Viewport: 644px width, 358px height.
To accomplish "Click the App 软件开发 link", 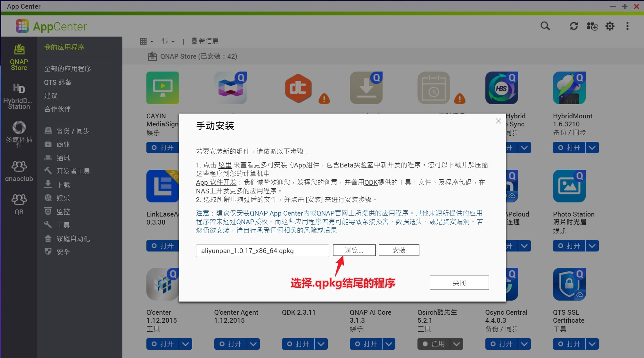I will pyautogui.click(x=216, y=182).
